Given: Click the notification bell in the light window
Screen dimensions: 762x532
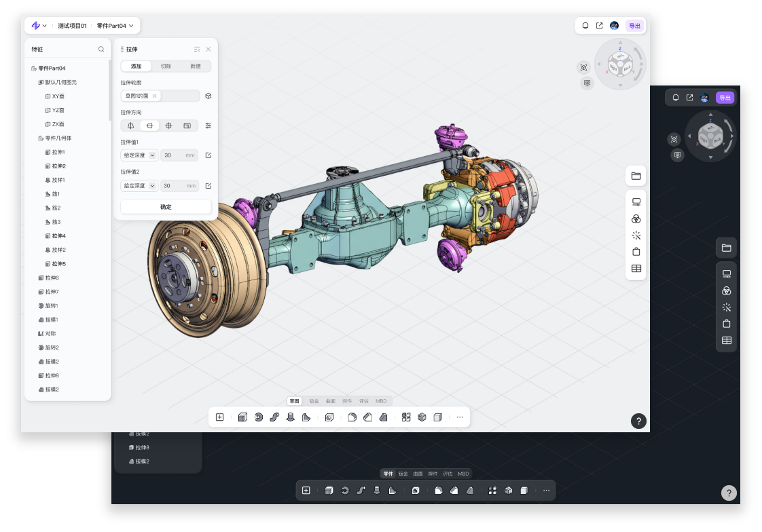Looking at the screenshot, I should coord(585,26).
